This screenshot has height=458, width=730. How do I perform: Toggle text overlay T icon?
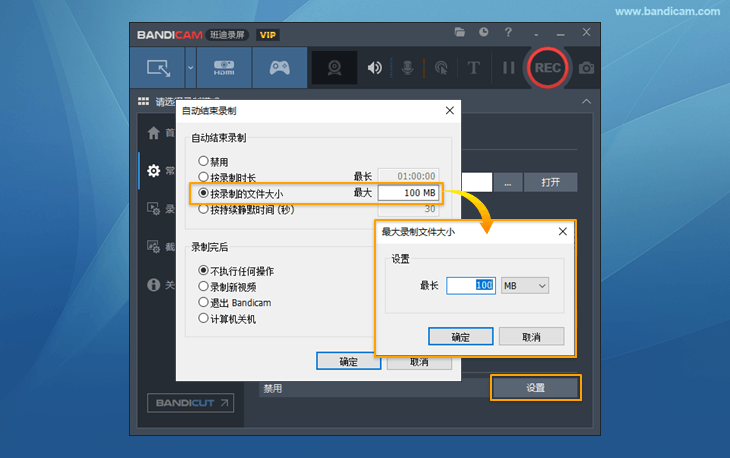tap(473, 68)
